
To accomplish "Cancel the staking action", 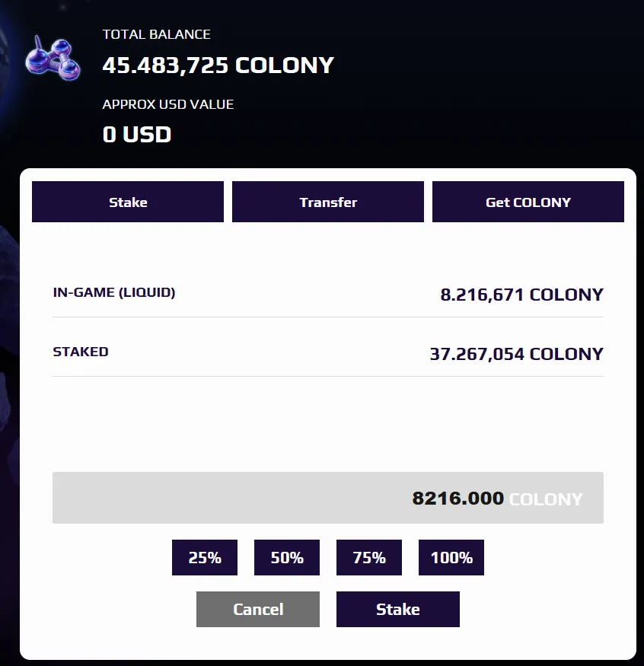I will [258, 609].
